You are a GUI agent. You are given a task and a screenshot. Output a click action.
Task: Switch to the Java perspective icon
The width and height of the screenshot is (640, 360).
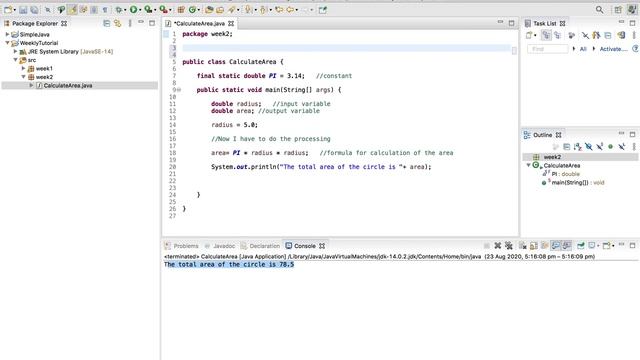(x=632, y=10)
